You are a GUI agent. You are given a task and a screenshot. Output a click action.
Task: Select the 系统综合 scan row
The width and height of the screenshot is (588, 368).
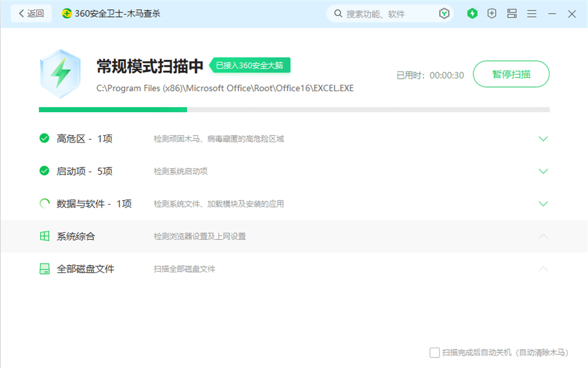coord(294,236)
